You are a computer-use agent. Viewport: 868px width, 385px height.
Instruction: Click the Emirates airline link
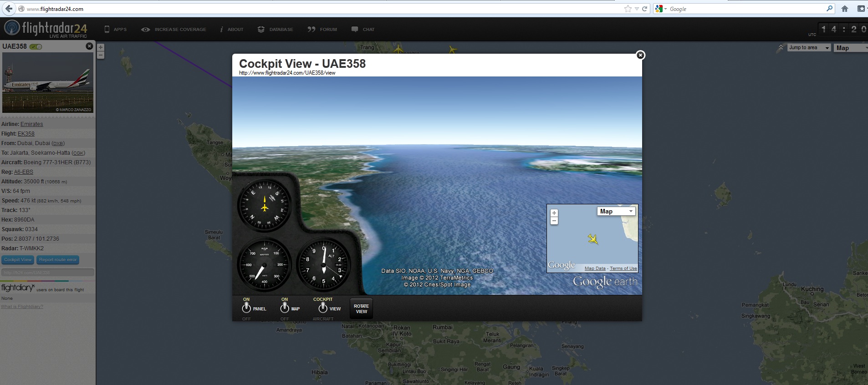31,124
